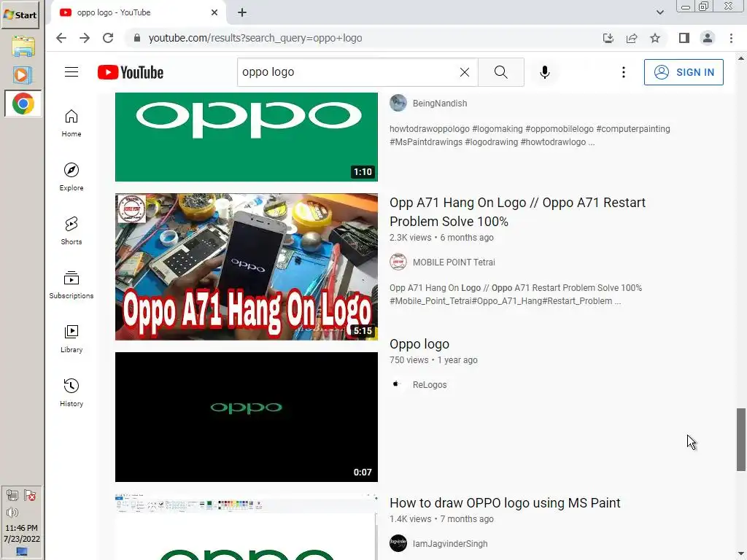Click the '1.4K views • 7 months ago' text
747x560 pixels.
441,519
